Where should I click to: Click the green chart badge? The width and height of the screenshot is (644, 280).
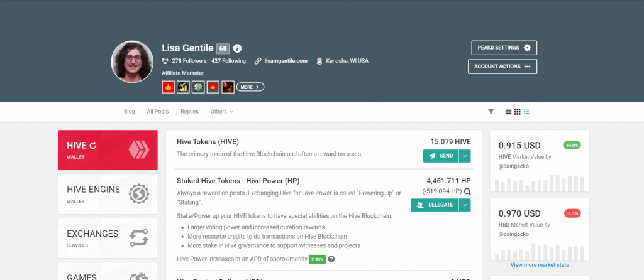(x=183, y=87)
